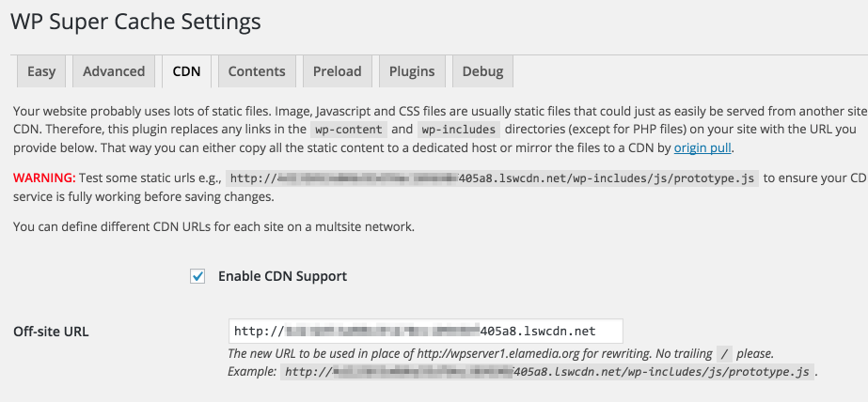Viewport: 868px width, 402px height.
Task: Click the red WARNING label
Action: (43, 178)
